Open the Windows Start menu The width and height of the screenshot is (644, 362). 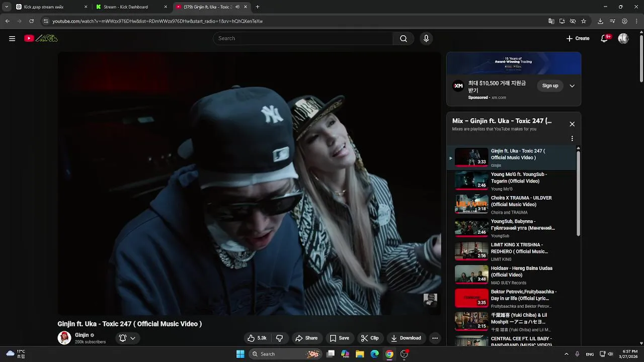240,354
